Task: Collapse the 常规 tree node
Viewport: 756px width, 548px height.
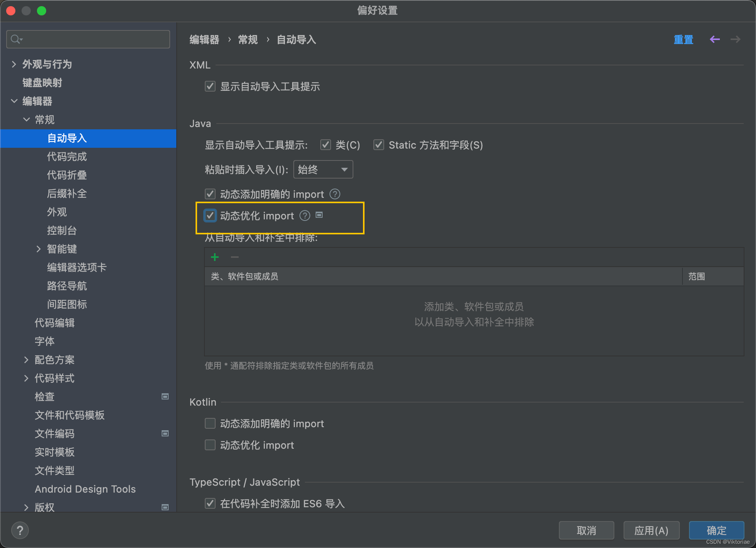Action: (26, 119)
